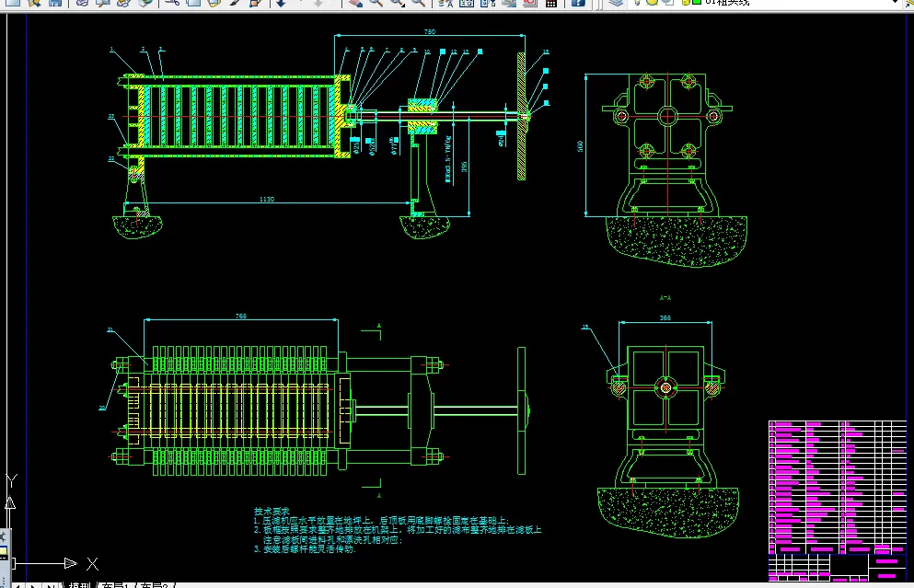This screenshot has height=588, width=914.
Task: Toggle the layer lock padlock icon
Action: (x=685, y=3)
